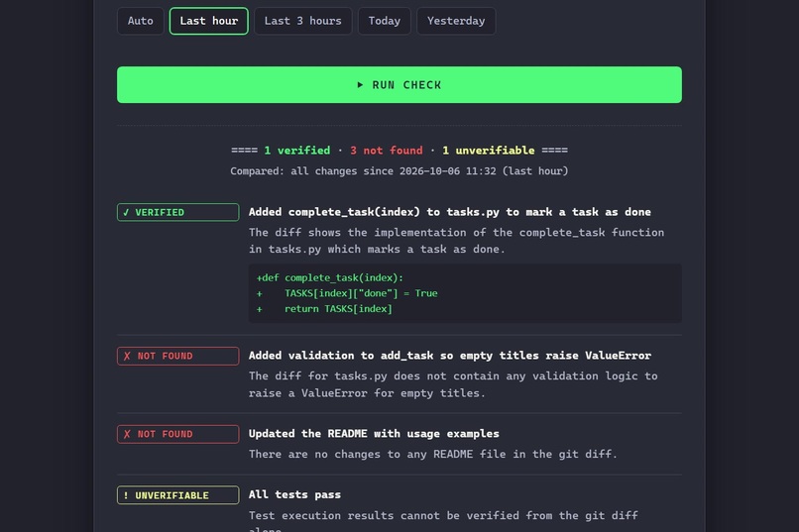Click explanation 'There are no changes to any README'
Viewport: 799px width, 532px height.
pyautogui.click(x=433, y=454)
